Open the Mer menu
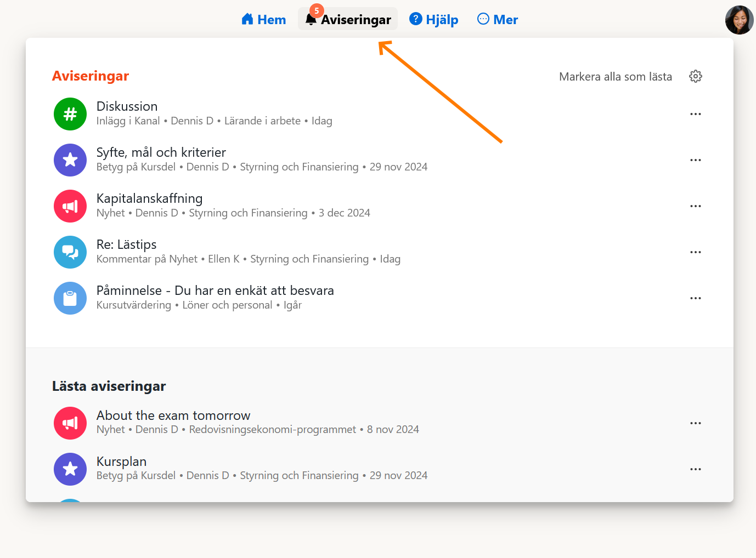The image size is (756, 558). point(498,20)
